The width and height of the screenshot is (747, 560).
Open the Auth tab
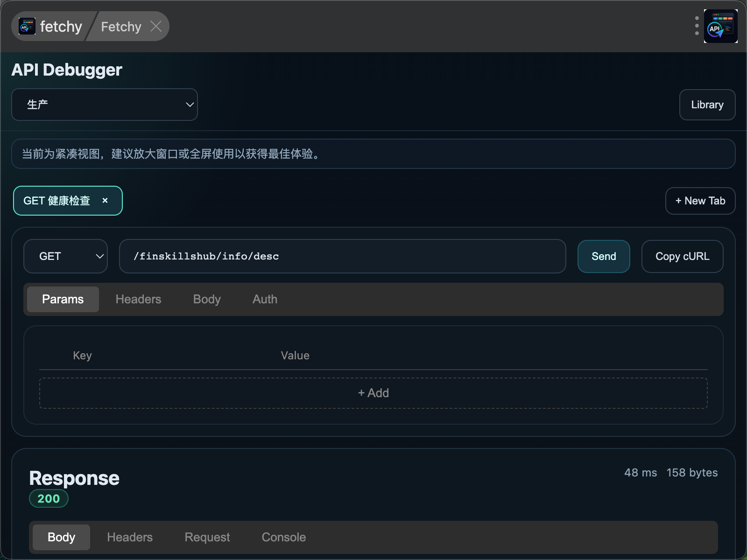(265, 299)
